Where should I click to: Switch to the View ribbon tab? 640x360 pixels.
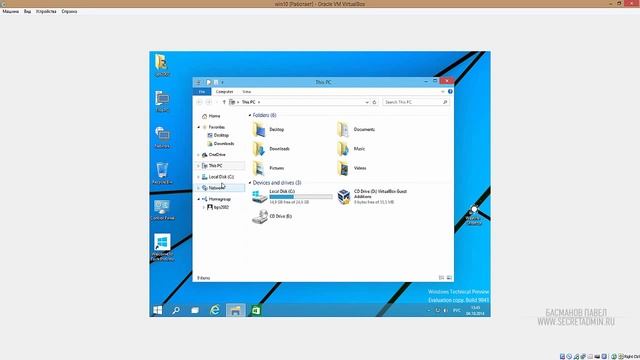247,92
